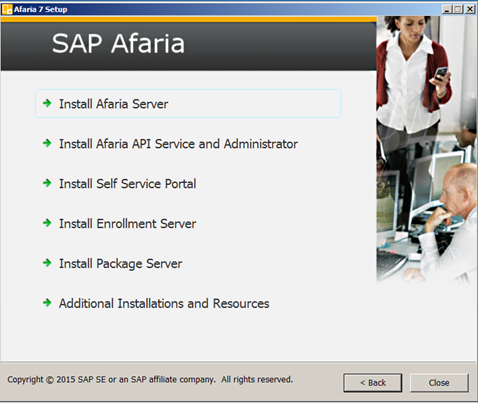Image resolution: width=478 pixels, height=403 pixels.
Task: Click the disabled maximize button in title bar
Action: [x=458, y=9]
